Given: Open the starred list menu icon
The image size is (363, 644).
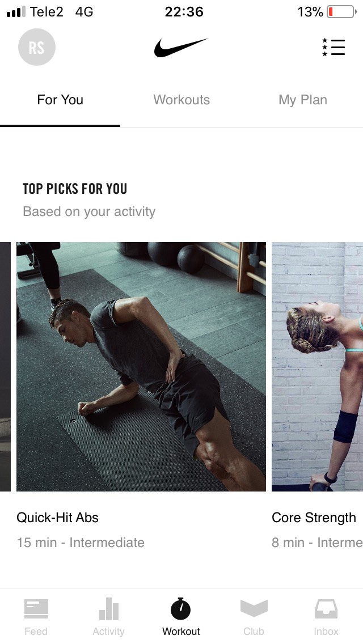Looking at the screenshot, I should (334, 47).
